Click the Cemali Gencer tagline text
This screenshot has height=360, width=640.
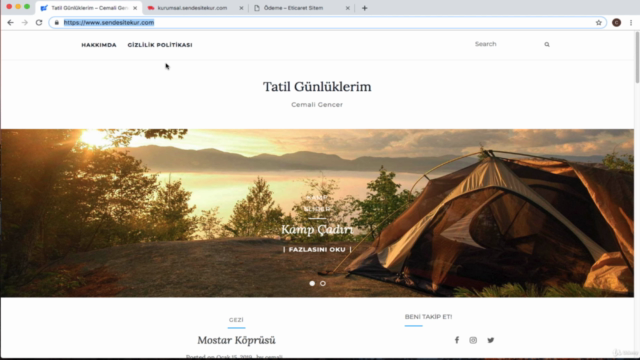click(x=317, y=104)
